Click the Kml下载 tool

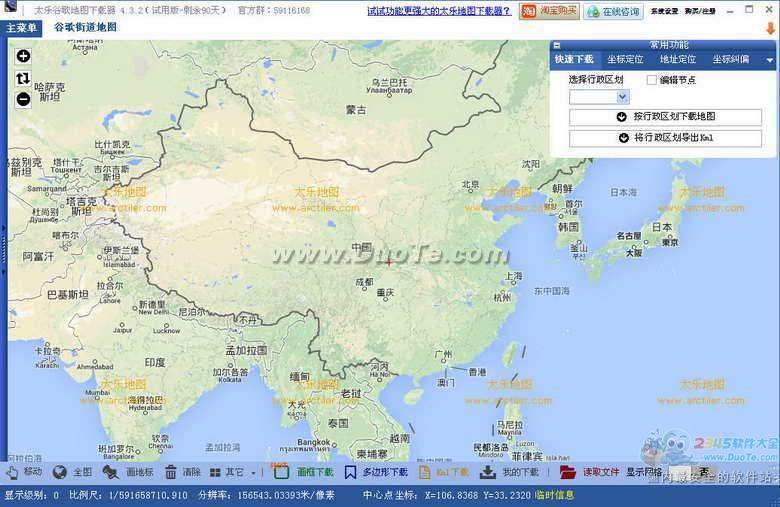coord(444,472)
